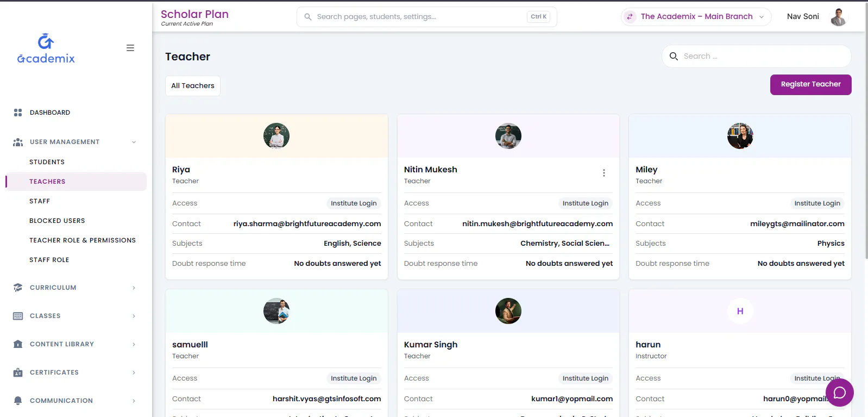Click the Content Library building icon
Image resolution: width=868 pixels, height=417 pixels.
pos(18,344)
